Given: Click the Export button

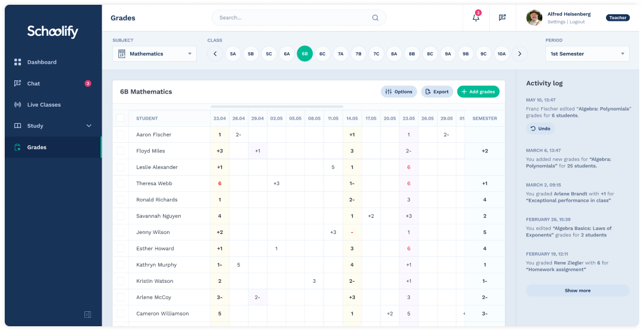Looking at the screenshot, I should (437, 92).
